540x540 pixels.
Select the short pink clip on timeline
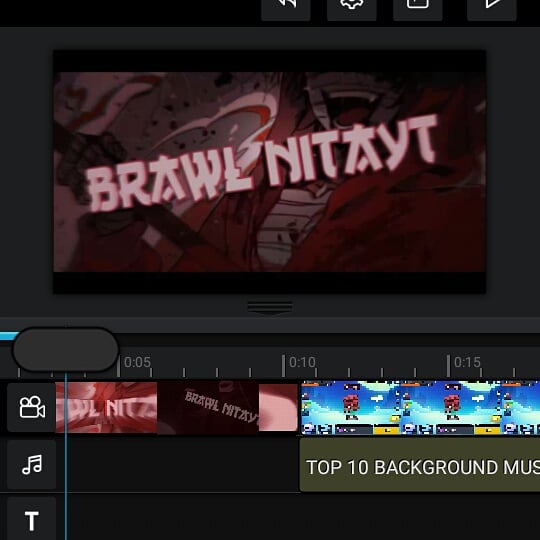tap(278, 407)
